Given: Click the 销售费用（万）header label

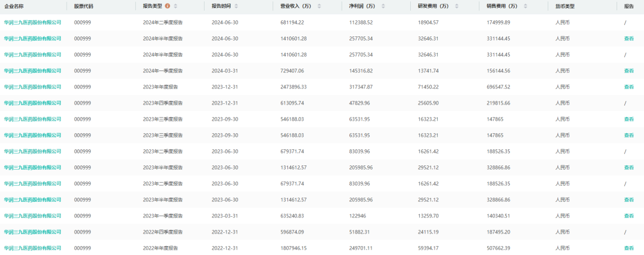Looking at the screenshot, I should (x=502, y=6).
